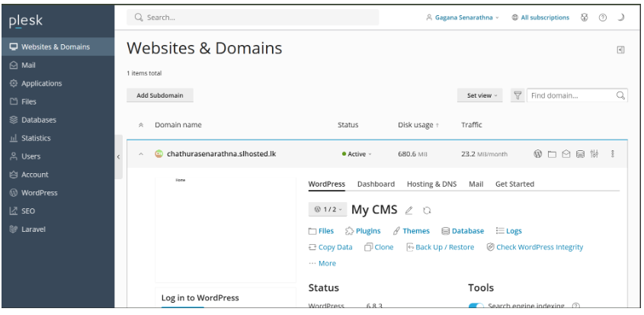
Task: Click the mail envelope icon in the domain row
Action: pyautogui.click(x=566, y=154)
